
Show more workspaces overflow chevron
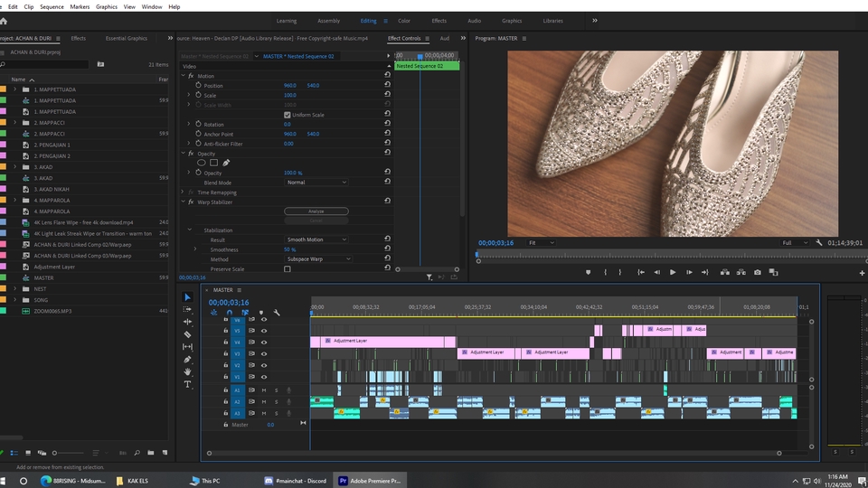[x=595, y=21]
